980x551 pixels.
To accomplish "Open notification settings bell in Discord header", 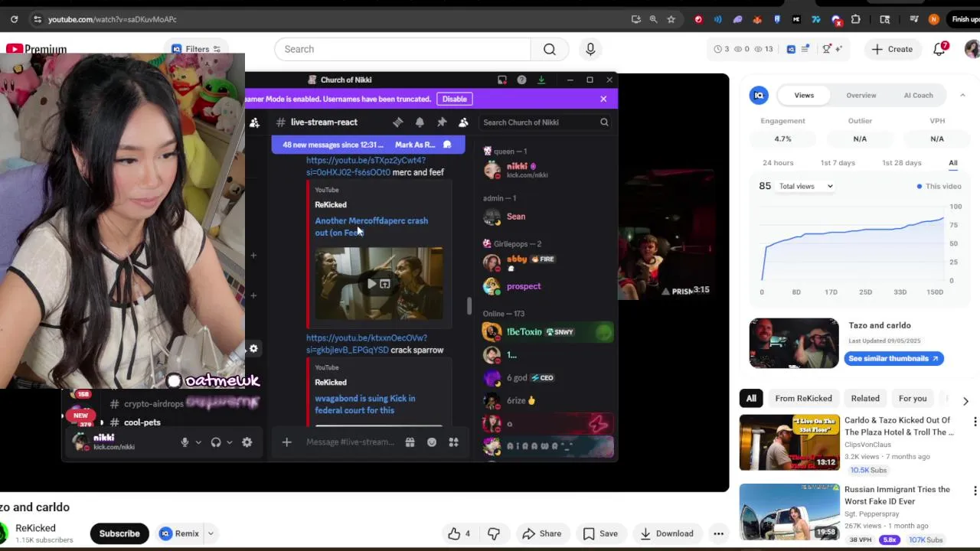I will pyautogui.click(x=420, y=122).
